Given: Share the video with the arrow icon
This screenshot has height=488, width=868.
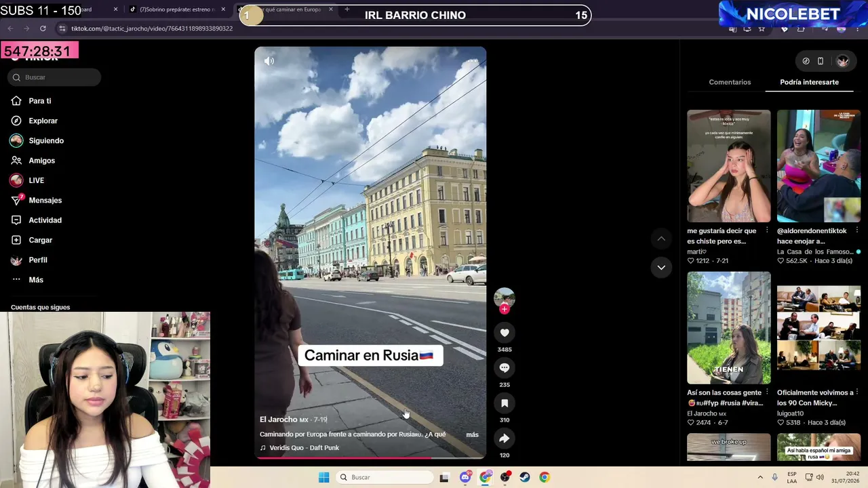Looking at the screenshot, I should click(x=505, y=439).
